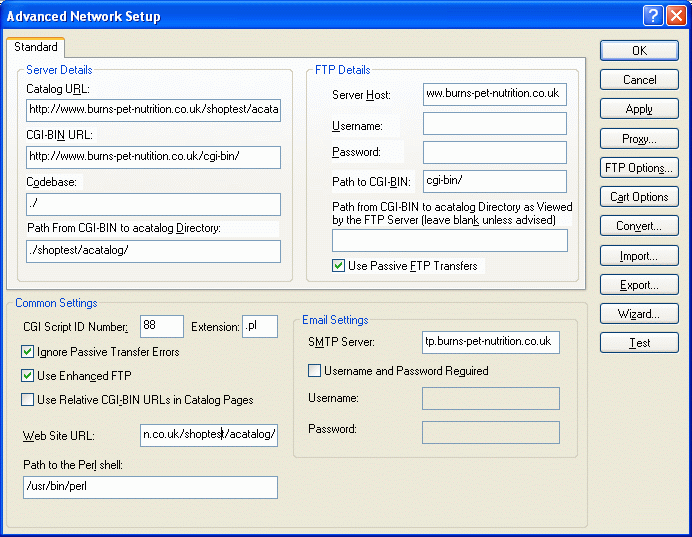
Task: Click the Cart Options button
Action: [639, 197]
